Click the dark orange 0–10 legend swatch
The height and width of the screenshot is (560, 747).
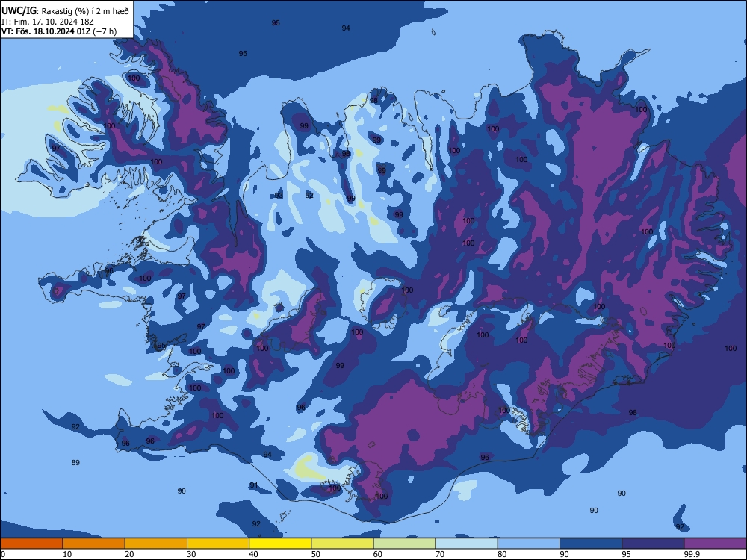tap(31, 544)
